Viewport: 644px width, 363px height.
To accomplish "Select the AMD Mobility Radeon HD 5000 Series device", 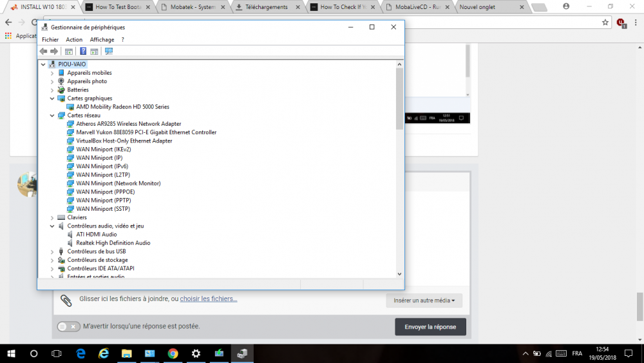I will click(x=122, y=107).
